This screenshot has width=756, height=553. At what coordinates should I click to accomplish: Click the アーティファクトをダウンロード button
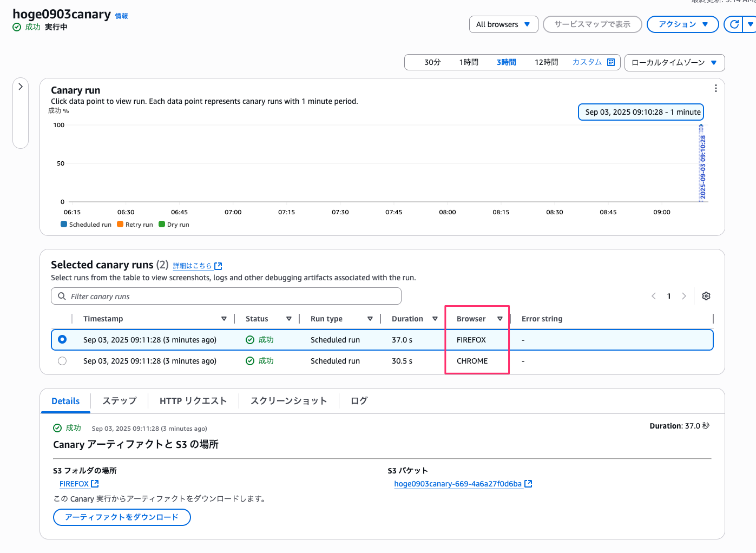[122, 517]
